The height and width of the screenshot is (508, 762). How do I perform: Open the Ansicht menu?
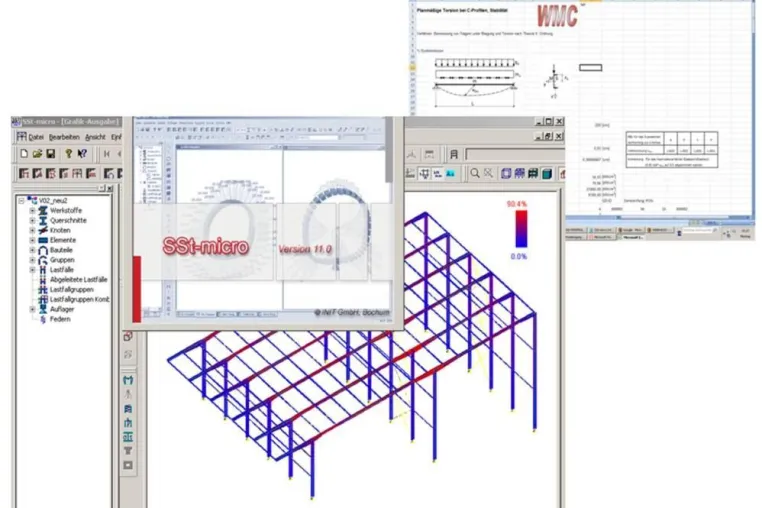pyautogui.click(x=95, y=137)
